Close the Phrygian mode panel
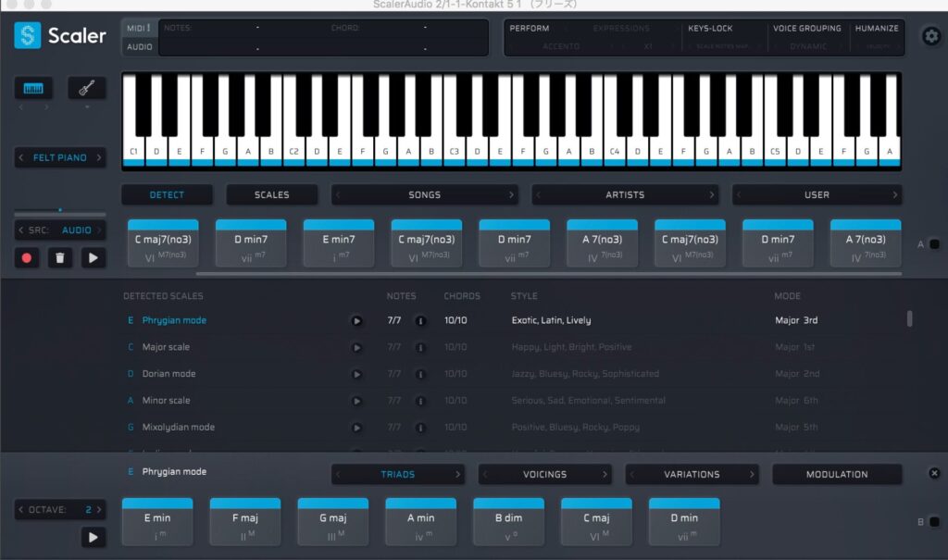 933,473
